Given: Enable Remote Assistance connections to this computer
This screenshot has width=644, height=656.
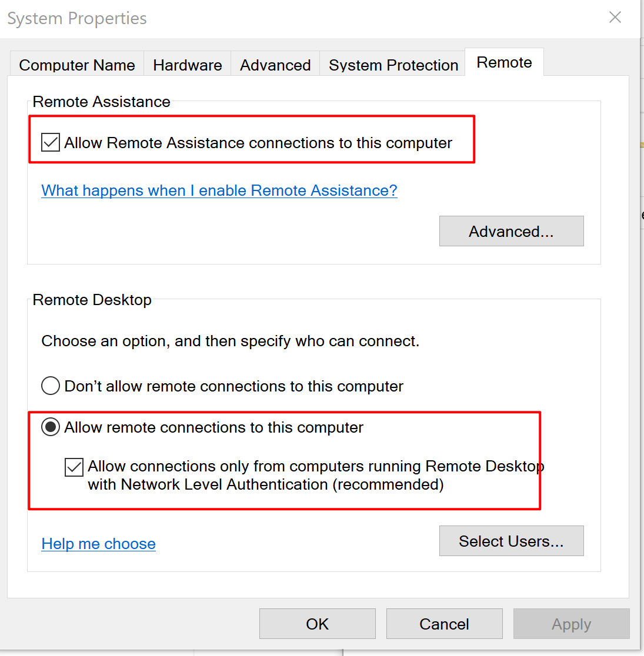Looking at the screenshot, I should [x=50, y=142].
